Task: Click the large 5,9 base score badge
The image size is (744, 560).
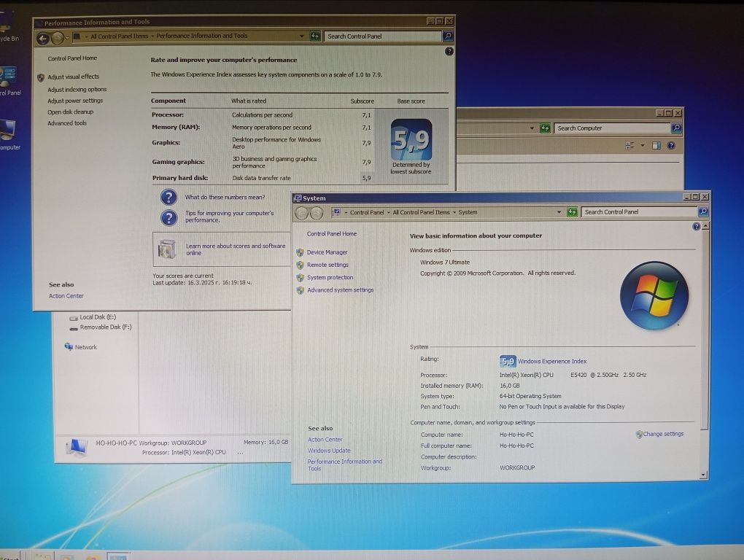Action: pyautogui.click(x=411, y=139)
